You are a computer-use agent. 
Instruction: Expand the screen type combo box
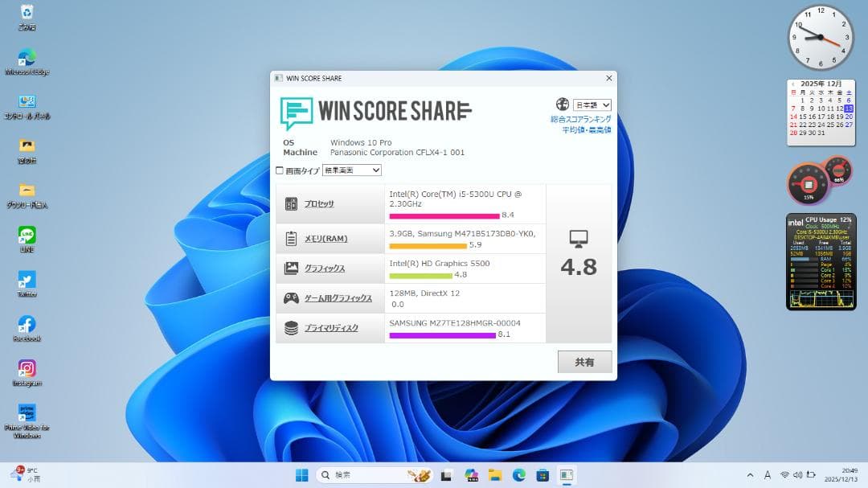[351, 170]
